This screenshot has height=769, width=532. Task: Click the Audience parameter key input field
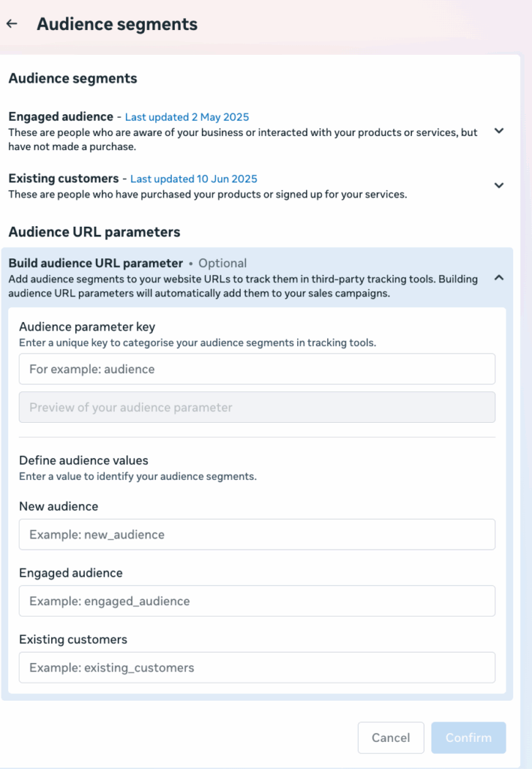coord(257,369)
